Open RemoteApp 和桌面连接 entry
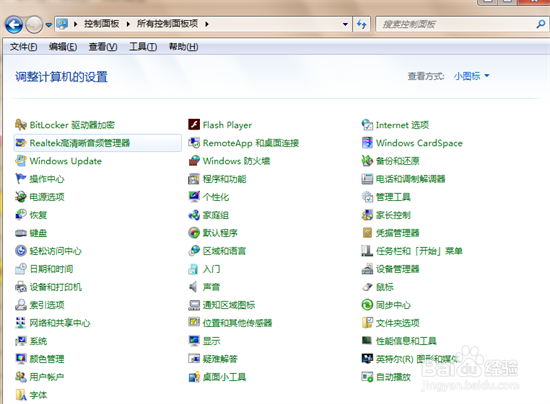The image size is (550, 404). 251,143
